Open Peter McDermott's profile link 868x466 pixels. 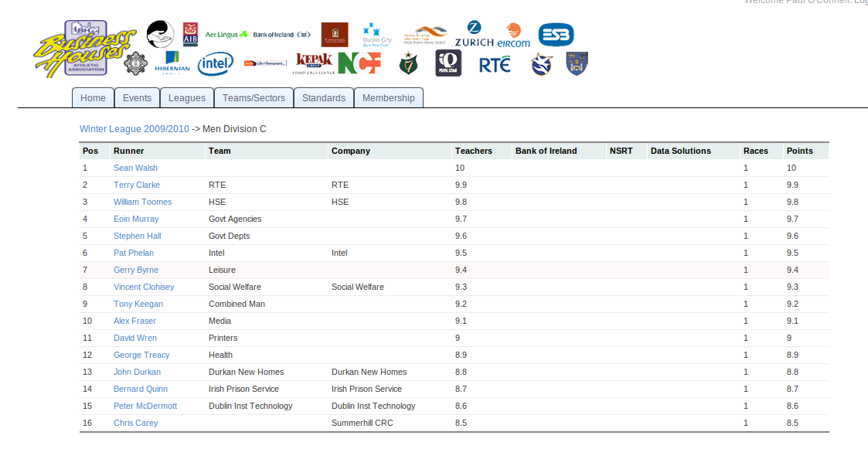[145, 406]
